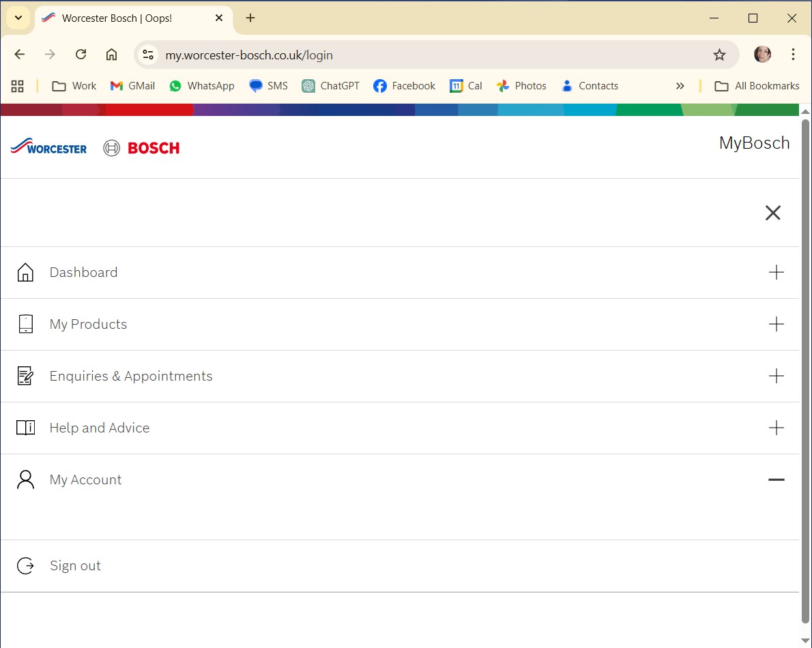Sign out of the account
This screenshot has height=648, width=812.
(x=75, y=565)
